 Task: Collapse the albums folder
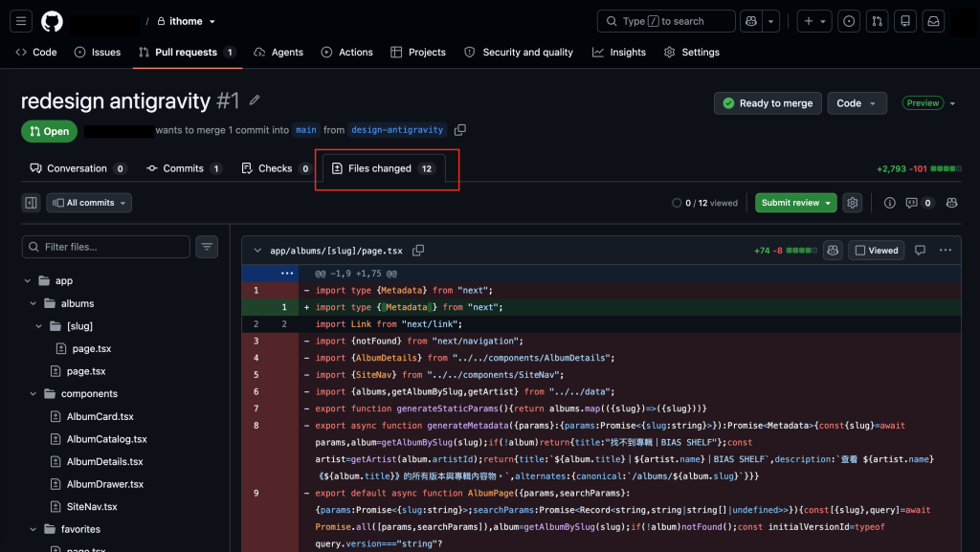pyautogui.click(x=33, y=303)
